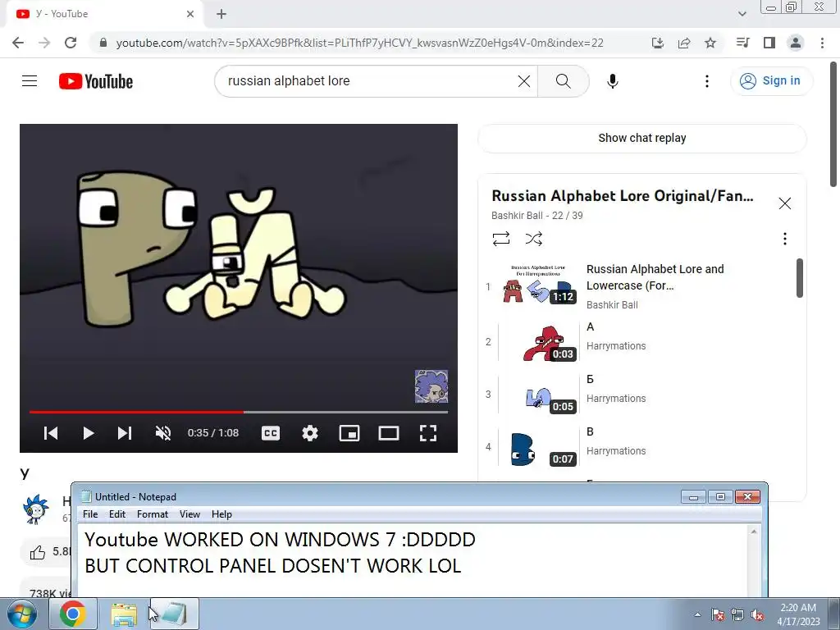Image resolution: width=840 pixels, height=630 pixels.
Task: Enter full screen video
Action: pyautogui.click(x=428, y=433)
